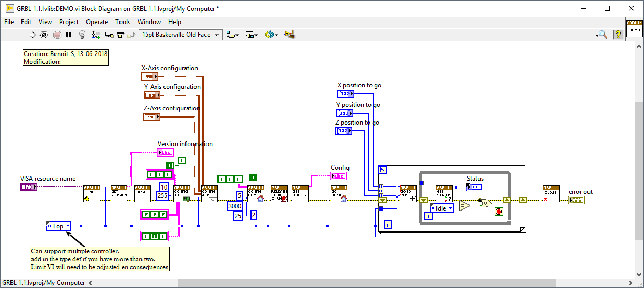The width and height of the screenshot is (644, 288).
Task: Click the Clean Up Diagram icon
Action: pos(289,35)
